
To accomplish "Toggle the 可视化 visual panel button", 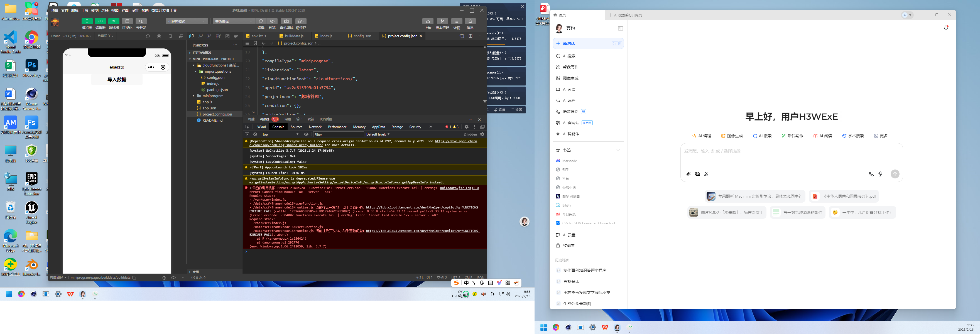I will 127,21.
